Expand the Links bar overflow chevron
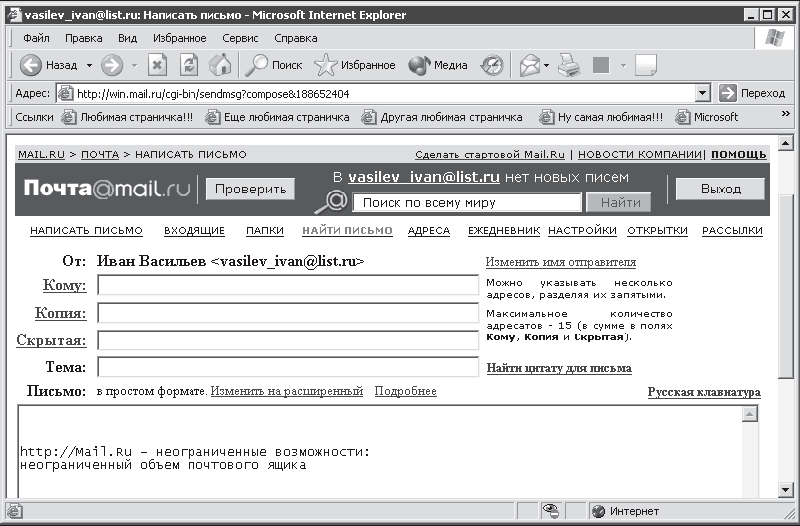Image resolution: width=800 pixels, height=526 pixels. pos(785,114)
